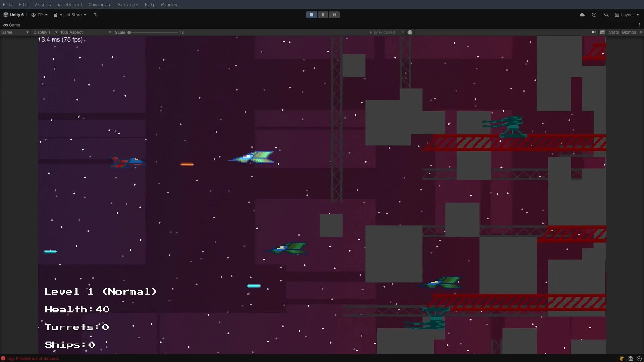The width and height of the screenshot is (644, 362).
Task: Open the 16:9 Aspect dropdown
Action: coord(86,32)
